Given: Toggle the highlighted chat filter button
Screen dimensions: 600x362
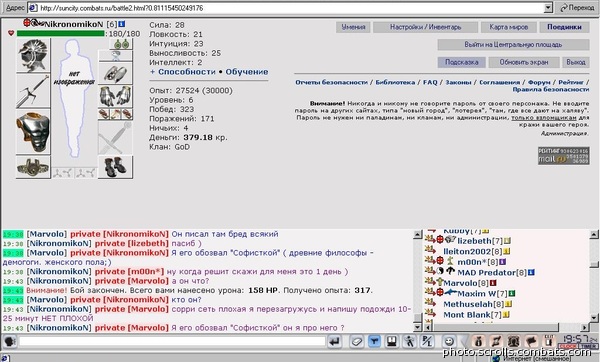Looking at the screenshot, I should click(374, 341).
